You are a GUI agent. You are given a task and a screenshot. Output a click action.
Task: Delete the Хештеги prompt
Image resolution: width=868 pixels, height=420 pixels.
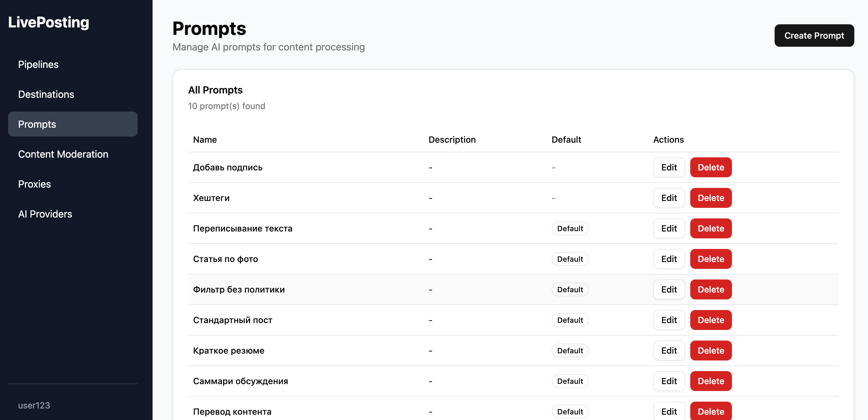coord(710,198)
